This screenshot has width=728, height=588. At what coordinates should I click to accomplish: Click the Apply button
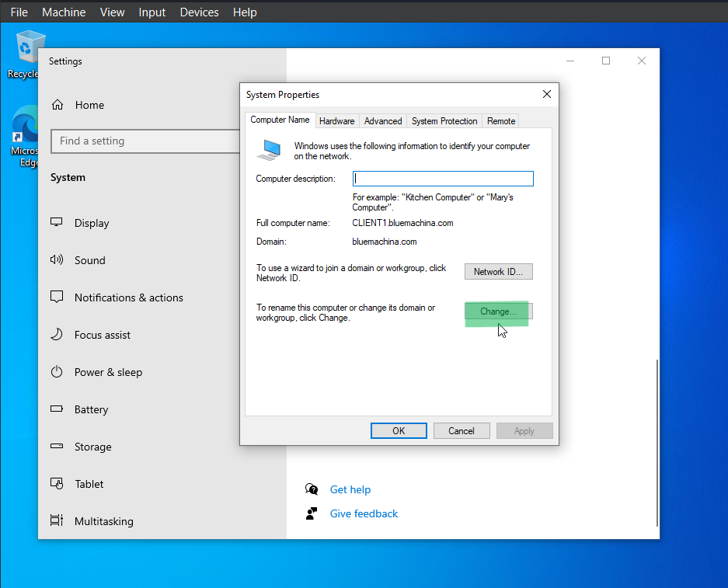click(x=524, y=430)
